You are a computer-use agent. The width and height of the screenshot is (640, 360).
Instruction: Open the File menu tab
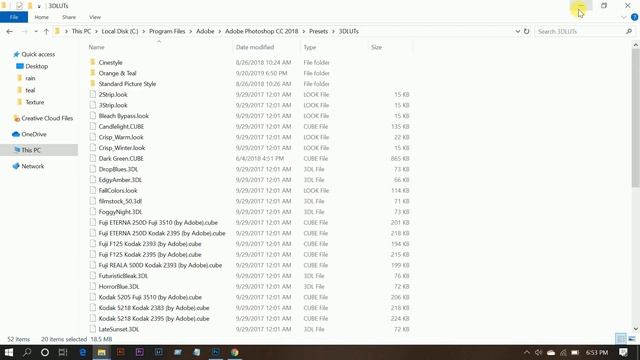[x=14, y=17]
